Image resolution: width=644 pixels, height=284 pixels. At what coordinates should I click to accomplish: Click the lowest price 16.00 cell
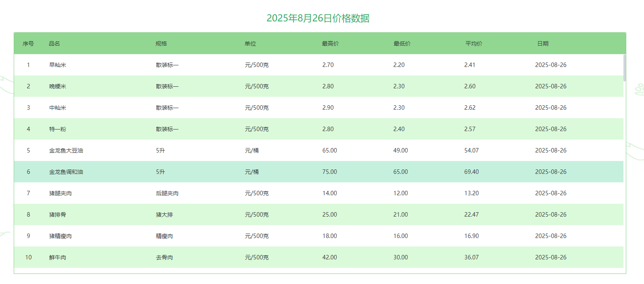point(401,236)
